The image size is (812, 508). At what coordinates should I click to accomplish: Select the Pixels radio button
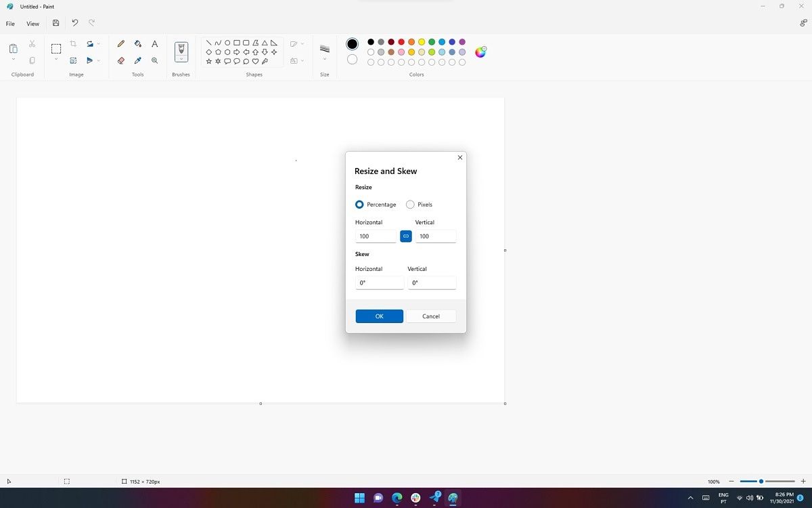[x=410, y=204]
